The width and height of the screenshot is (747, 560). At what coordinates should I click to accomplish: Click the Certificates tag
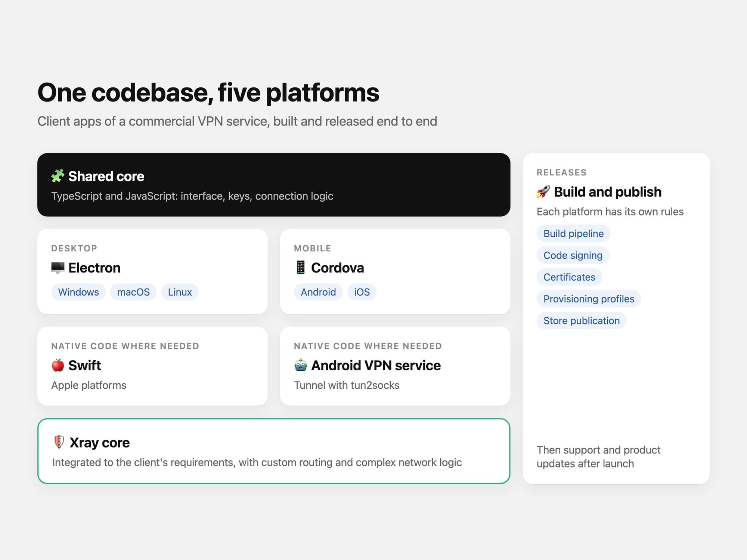(x=569, y=277)
